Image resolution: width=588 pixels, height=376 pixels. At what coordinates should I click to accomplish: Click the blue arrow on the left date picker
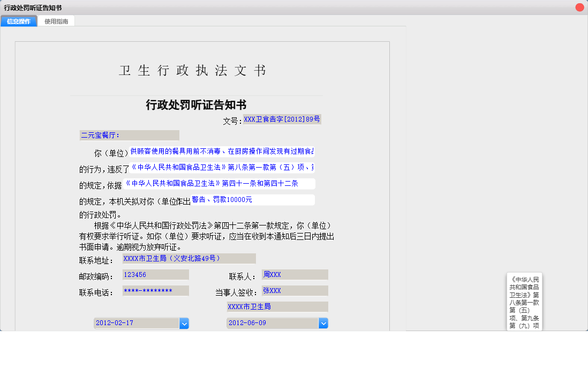click(x=184, y=323)
